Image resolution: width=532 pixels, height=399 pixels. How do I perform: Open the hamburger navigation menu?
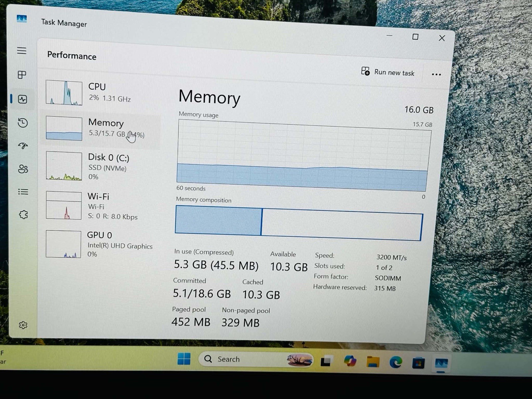click(x=22, y=51)
